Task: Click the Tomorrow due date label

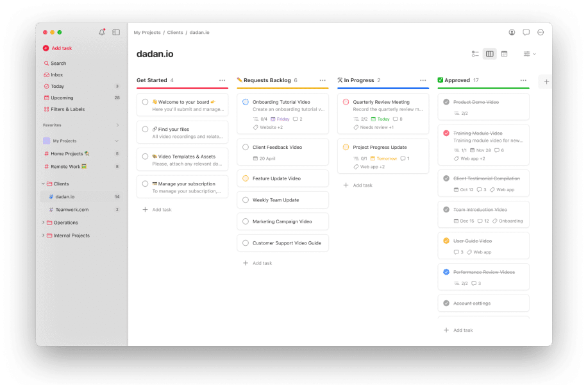Action: coord(383,158)
